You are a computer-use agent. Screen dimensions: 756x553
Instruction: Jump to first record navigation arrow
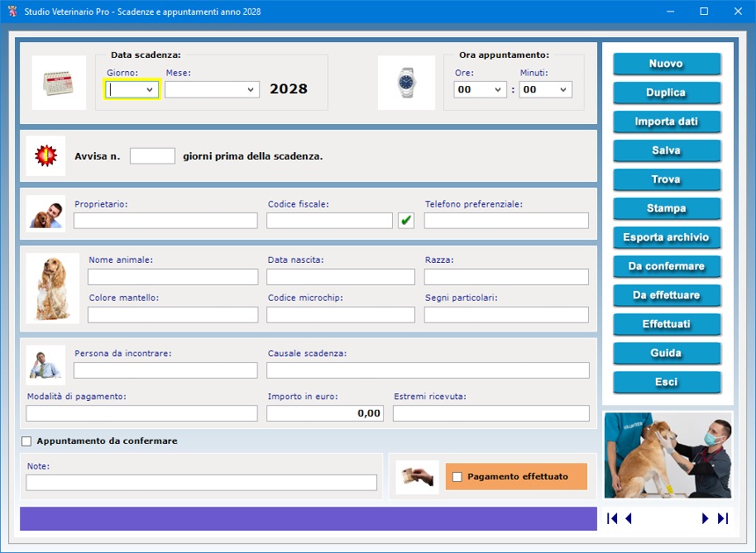click(613, 519)
